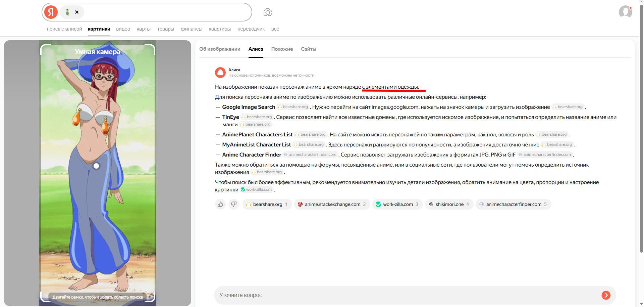
Task: Click bearshare.org citation after изображения on forums line
Action: click(267, 172)
